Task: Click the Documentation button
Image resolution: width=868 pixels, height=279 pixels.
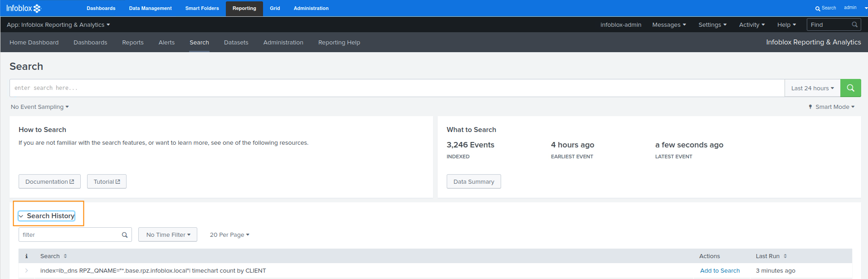Action: point(49,181)
